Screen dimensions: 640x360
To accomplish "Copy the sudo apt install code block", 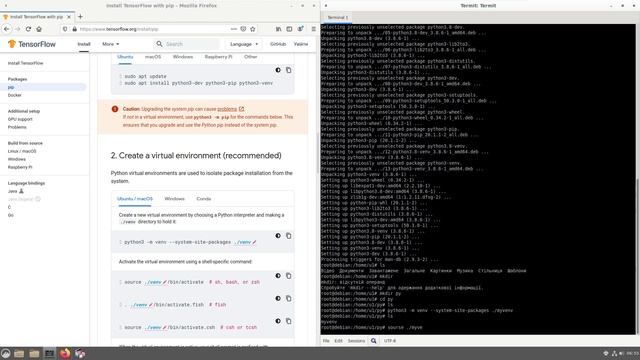I will (x=289, y=70).
